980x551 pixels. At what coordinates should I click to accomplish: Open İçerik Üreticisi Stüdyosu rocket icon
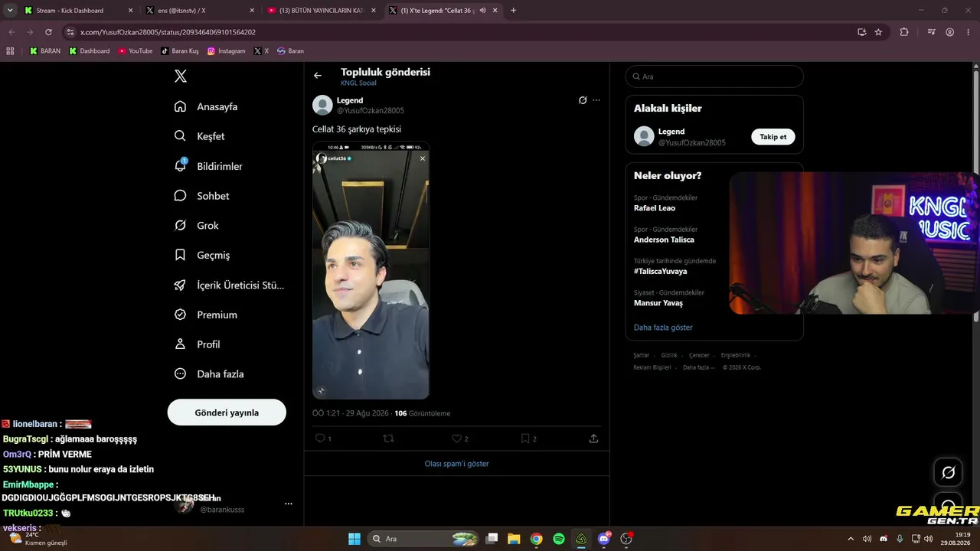point(180,285)
